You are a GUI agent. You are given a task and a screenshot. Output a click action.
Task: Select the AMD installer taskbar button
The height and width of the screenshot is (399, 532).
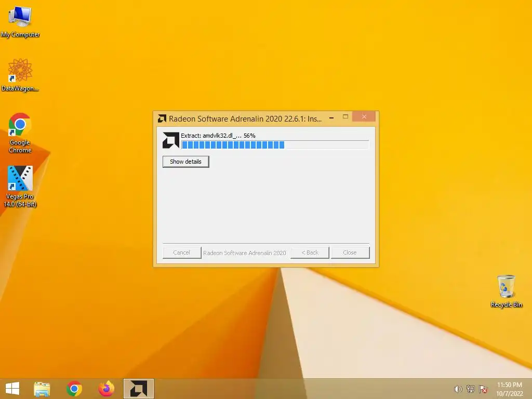click(x=138, y=389)
